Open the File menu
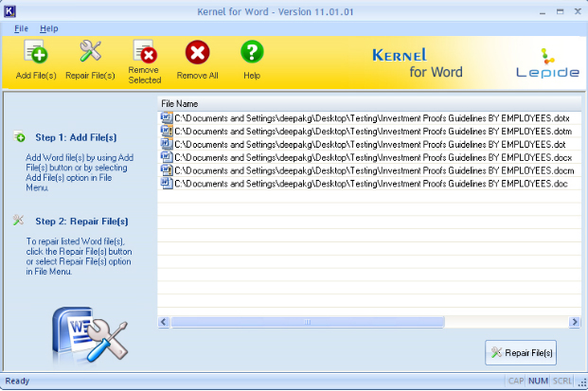The width and height of the screenshot is (588, 391). [x=21, y=28]
